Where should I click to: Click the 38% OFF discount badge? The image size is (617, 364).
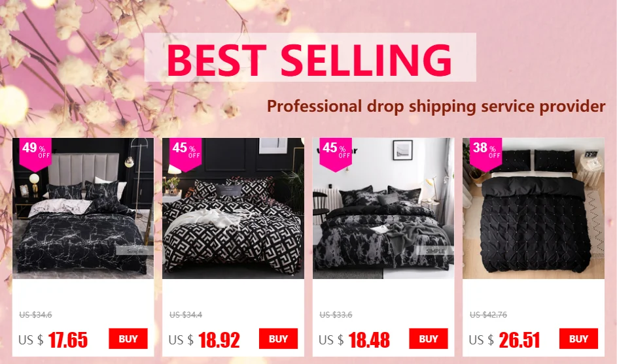486,154
